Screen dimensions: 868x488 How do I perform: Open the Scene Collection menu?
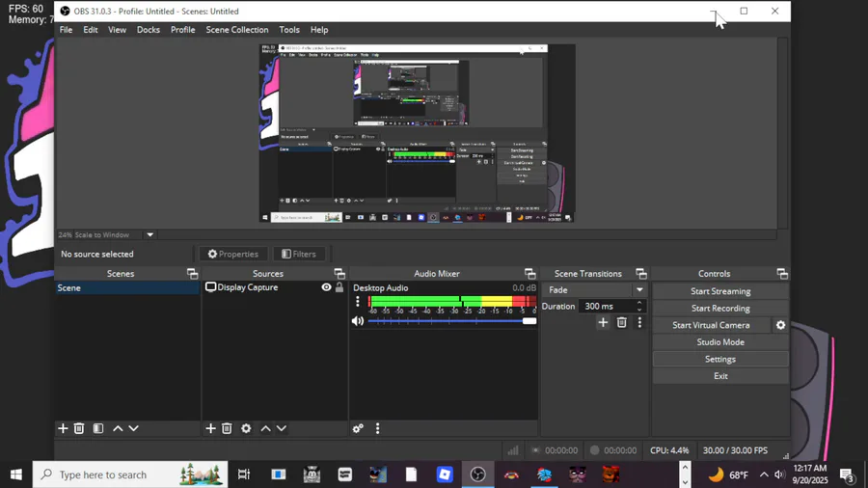pos(237,30)
